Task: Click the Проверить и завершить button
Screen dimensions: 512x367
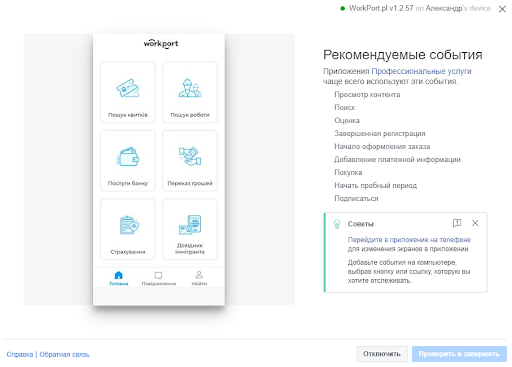Action: (459, 354)
